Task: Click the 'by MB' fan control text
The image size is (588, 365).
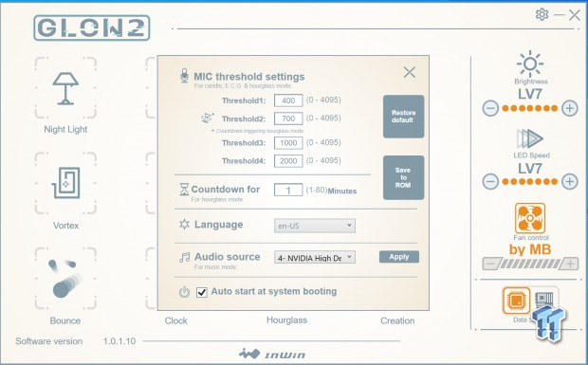Action: click(x=530, y=249)
